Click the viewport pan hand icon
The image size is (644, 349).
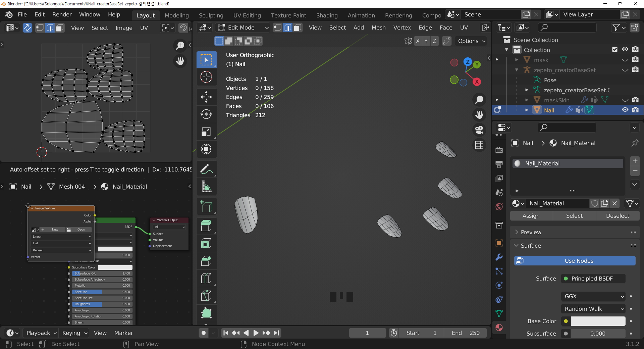[x=479, y=115]
